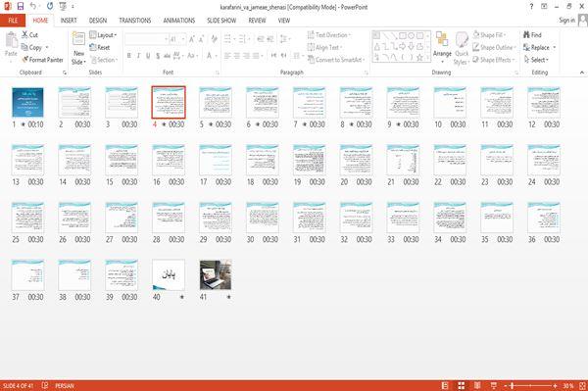Switch to Slide Sorter view in status bar
This screenshot has width=588, height=391.
(462, 385)
